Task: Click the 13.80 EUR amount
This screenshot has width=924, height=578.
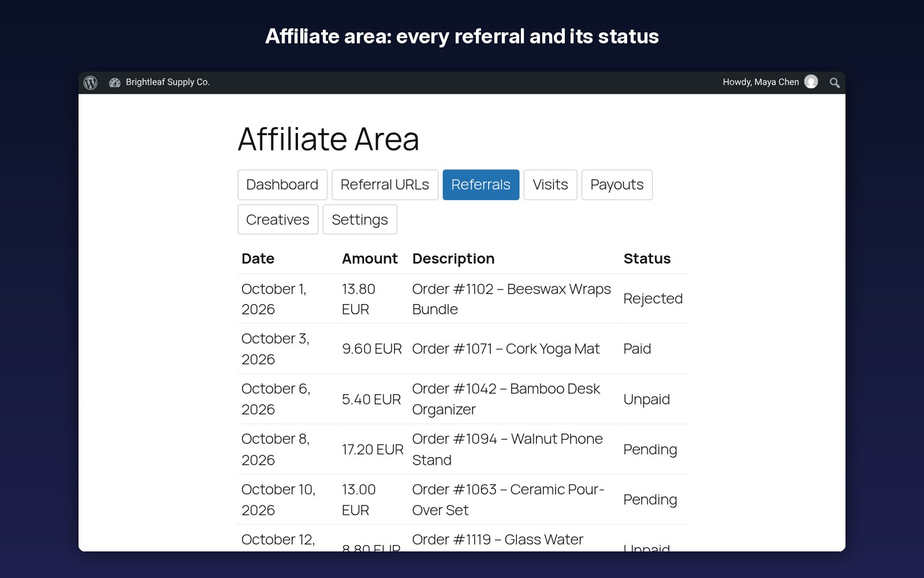Action: [359, 299]
